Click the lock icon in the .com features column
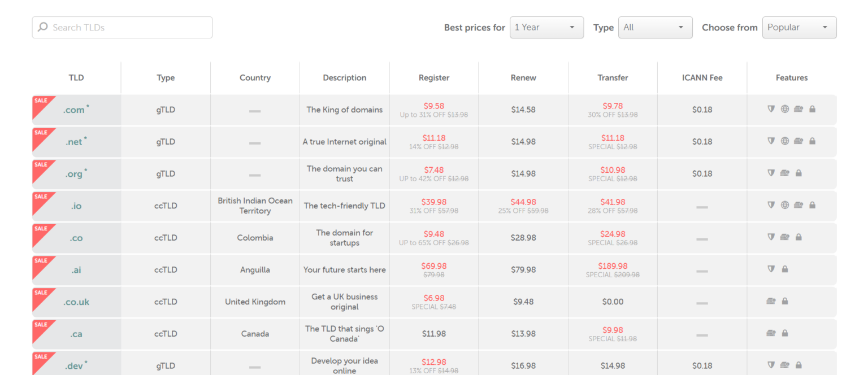Screen dimensions: 868x375 [812, 109]
